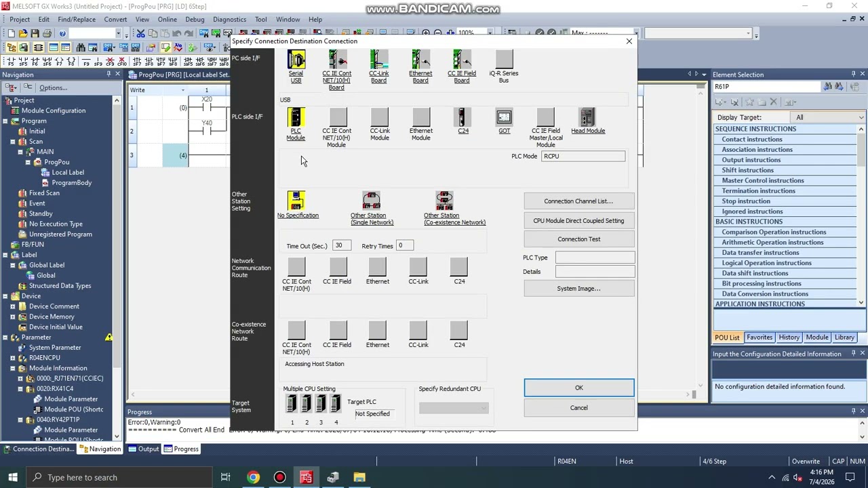Insert open contact F5 ladder symbol
Viewport: 868px width, 488px height.
click(x=12, y=62)
